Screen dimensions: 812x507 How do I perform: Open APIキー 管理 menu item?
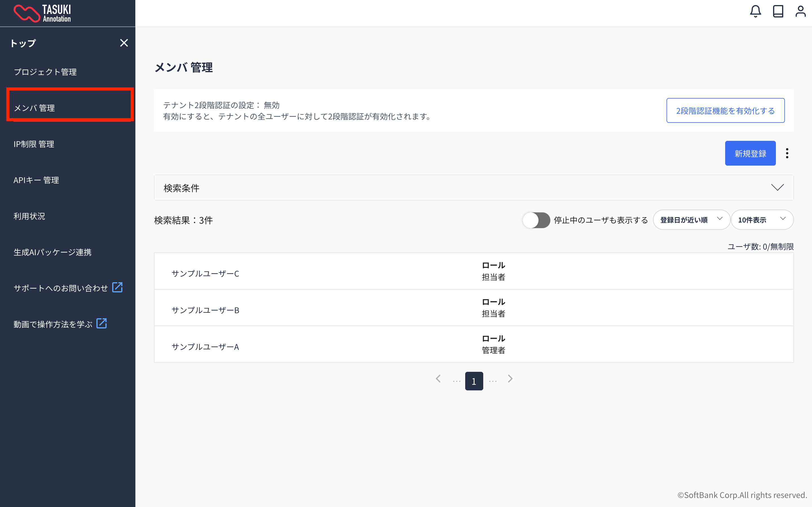pos(36,180)
